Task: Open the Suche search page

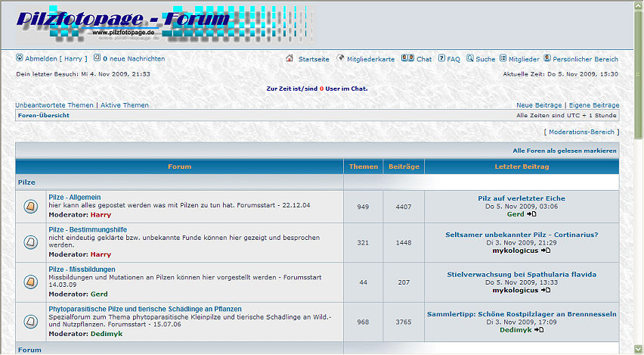Action: (485, 59)
